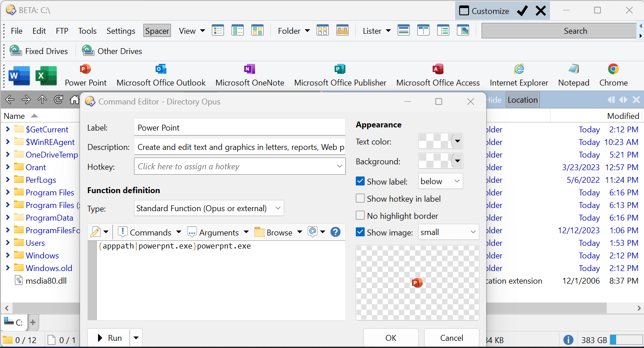Switch to power view mode icon
The width and height of the screenshot is (644, 348).
[x=237, y=31]
